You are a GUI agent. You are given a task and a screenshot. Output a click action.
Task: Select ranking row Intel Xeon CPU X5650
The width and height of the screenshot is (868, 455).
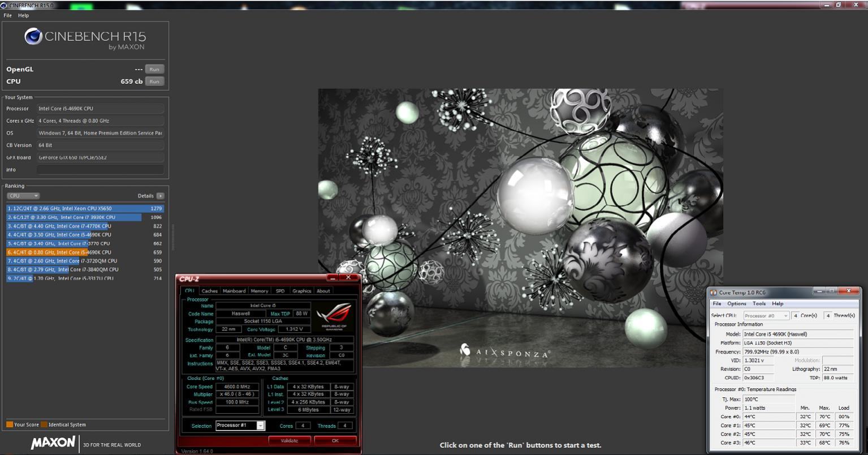click(x=85, y=208)
